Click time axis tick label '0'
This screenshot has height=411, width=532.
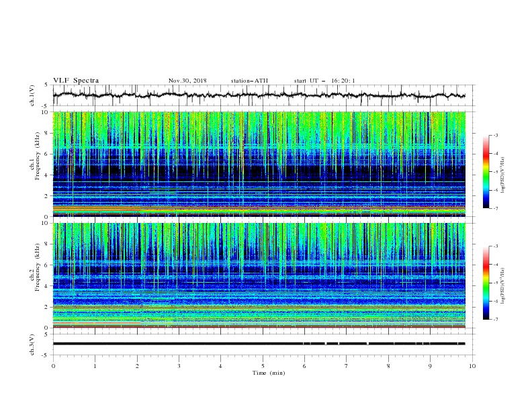[53, 366]
